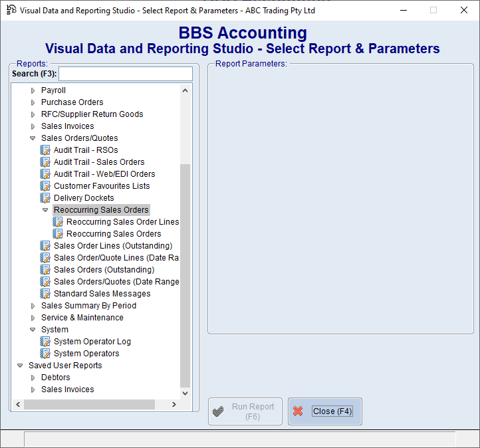480x448 pixels.
Task: Select the Sales Order Lines (Outstanding) report
Action: coord(112,246)
